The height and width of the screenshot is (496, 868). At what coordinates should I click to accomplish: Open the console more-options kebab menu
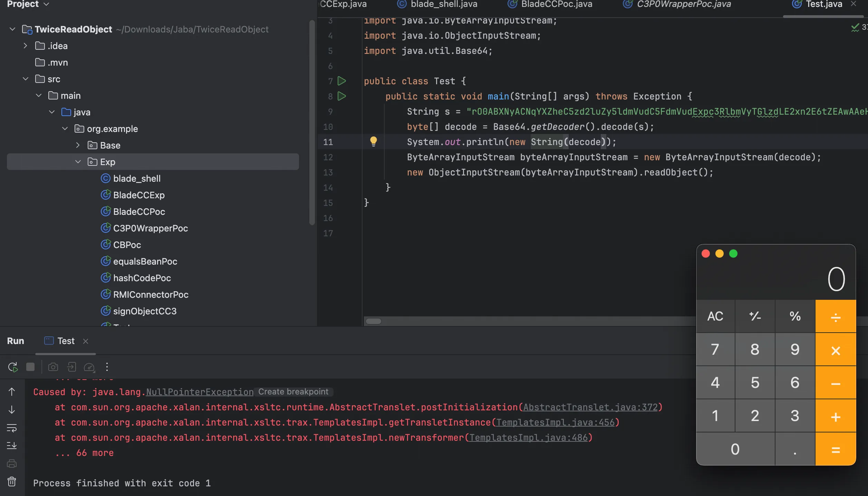pos(107,367)
